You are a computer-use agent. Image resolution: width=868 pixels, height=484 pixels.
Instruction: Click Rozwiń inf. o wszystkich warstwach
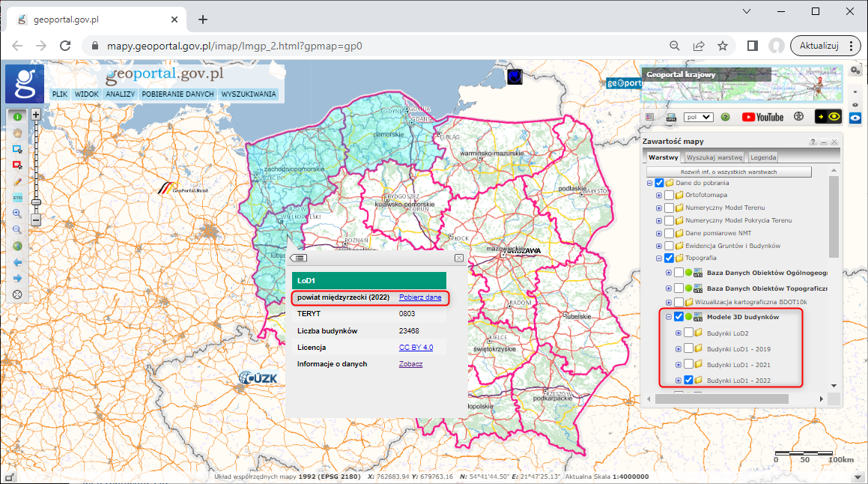[729, 172]
